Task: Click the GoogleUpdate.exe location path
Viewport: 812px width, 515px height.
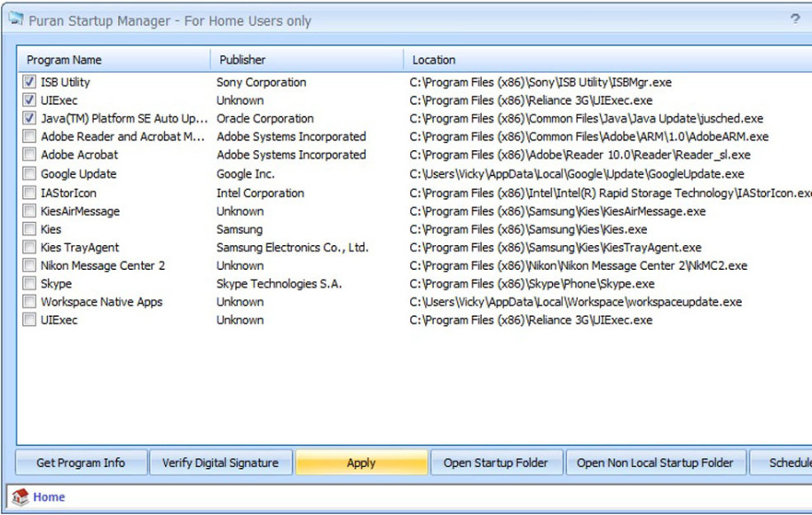Action: (577, 173)
